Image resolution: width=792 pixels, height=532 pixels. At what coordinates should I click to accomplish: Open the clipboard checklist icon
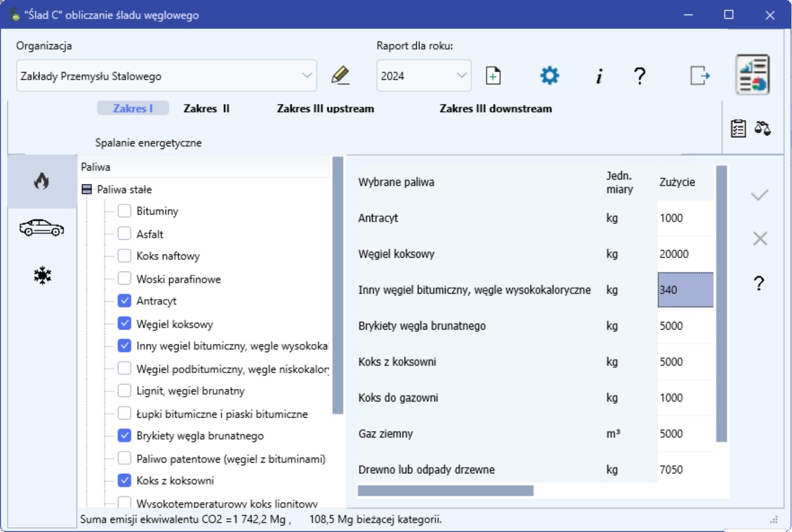click(739, 128)
